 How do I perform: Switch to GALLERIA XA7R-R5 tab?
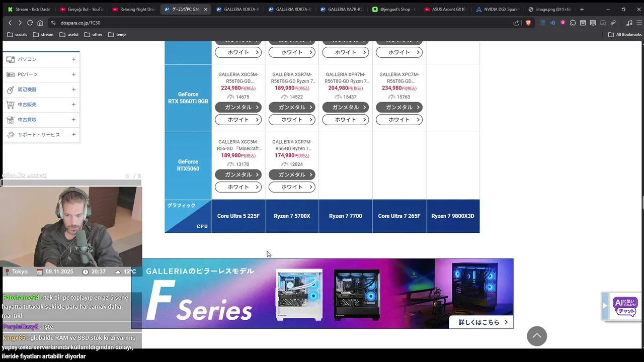point(342,9)
